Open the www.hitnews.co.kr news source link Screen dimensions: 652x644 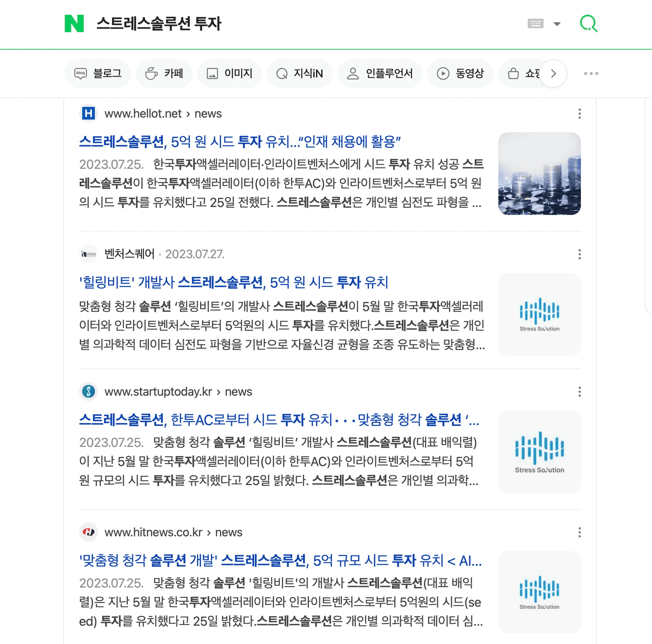174,532
